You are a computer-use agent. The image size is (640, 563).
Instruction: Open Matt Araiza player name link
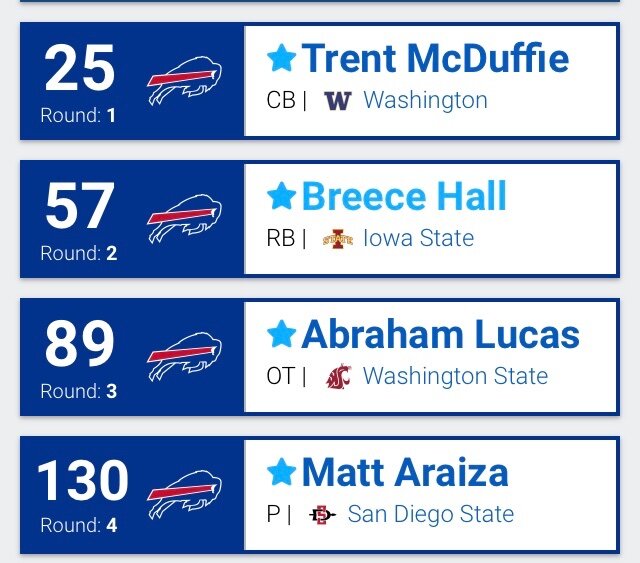405,472
